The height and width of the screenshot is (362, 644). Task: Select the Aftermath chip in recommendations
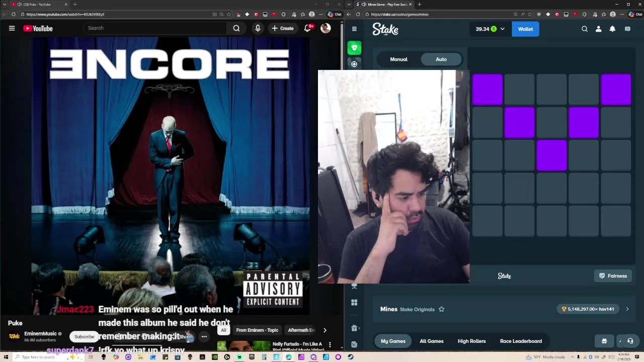301,330
